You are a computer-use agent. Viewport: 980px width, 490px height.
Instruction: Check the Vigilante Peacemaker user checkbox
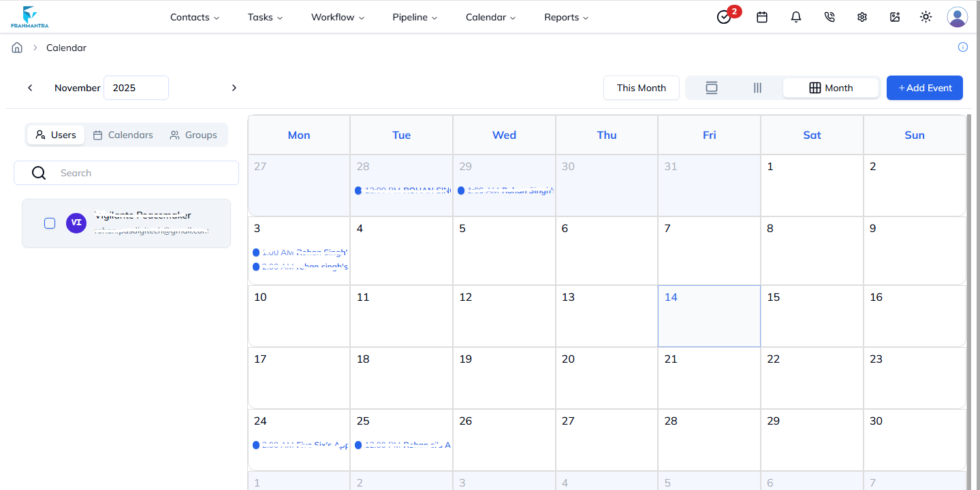click(x=50, y=223)
